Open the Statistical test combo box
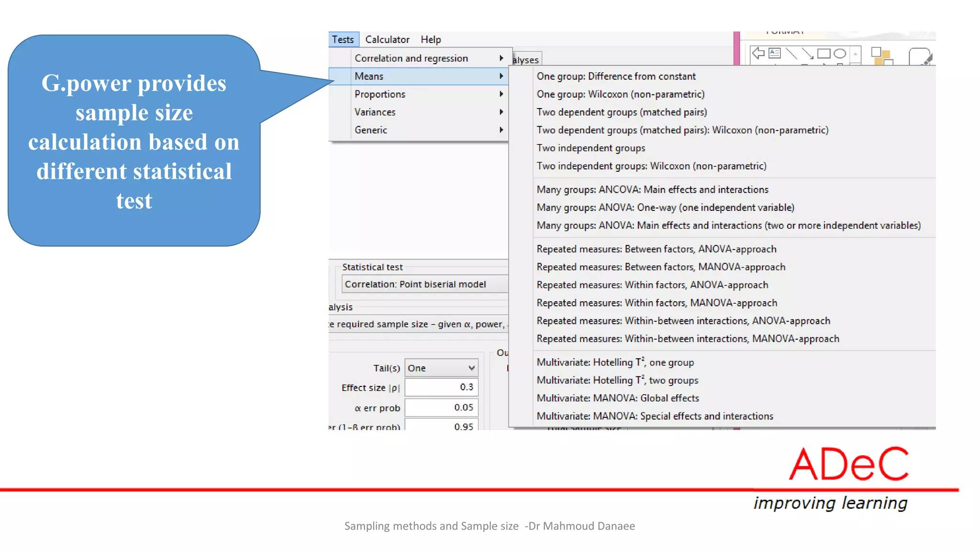Screen dimensions: 980x551 424,284
